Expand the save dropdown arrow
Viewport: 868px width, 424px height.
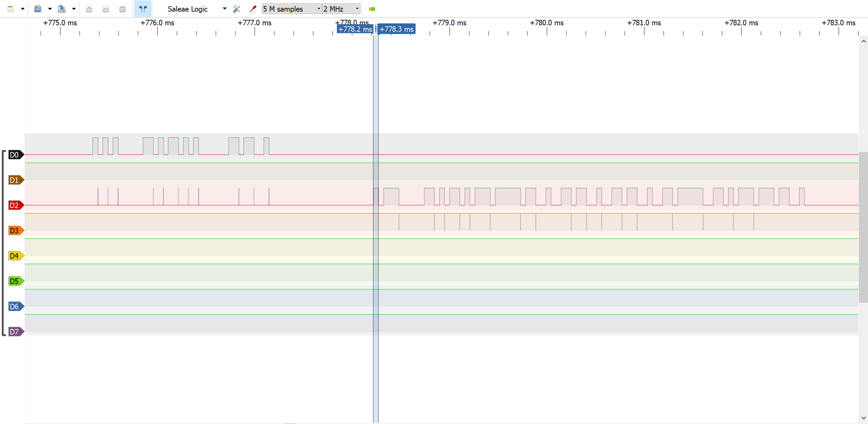point(74,9)
